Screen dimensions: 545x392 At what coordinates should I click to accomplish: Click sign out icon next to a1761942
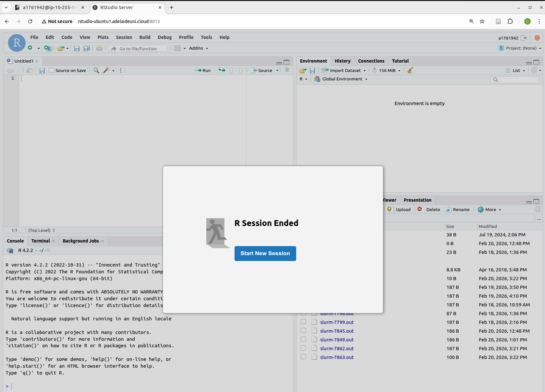point(524,38)
